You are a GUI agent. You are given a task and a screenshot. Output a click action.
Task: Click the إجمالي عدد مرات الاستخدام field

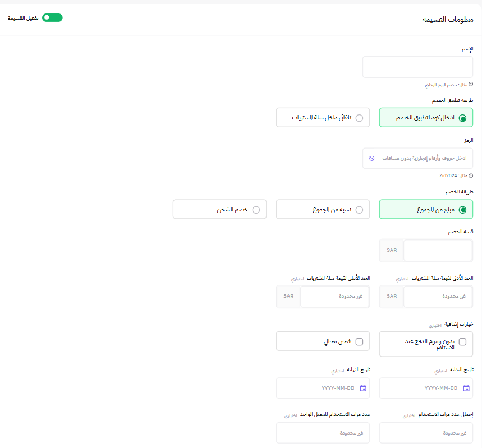pyautogui.click(x=426, y=432)
